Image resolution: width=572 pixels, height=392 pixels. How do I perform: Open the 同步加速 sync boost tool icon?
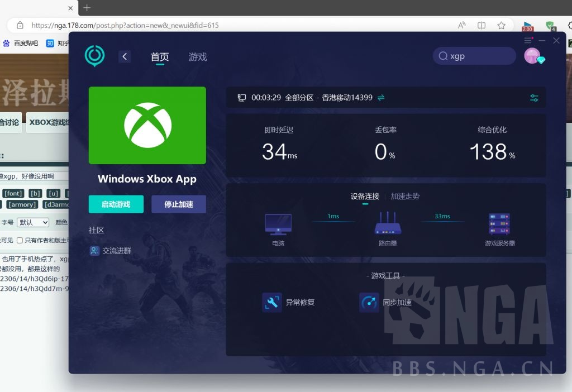[x=369, y=302]
